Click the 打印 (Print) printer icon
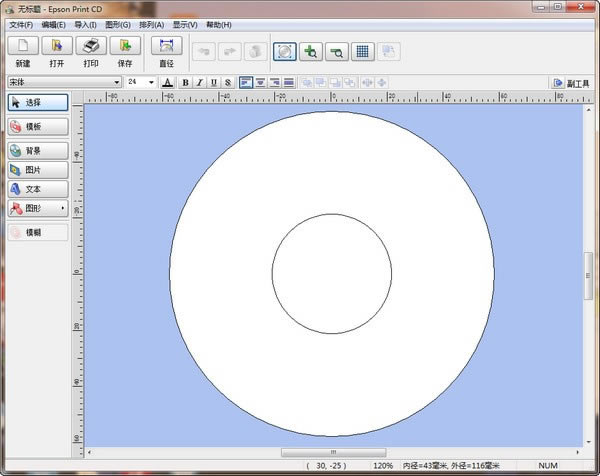600x476 pixels. tap(91, 47)
